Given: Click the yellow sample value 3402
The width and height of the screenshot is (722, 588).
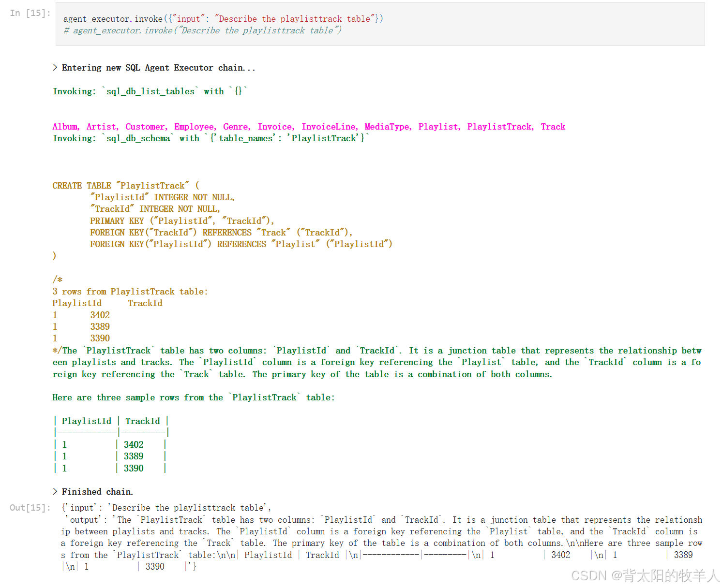Looking at the screenshot, I should click(x=100, y=315).
